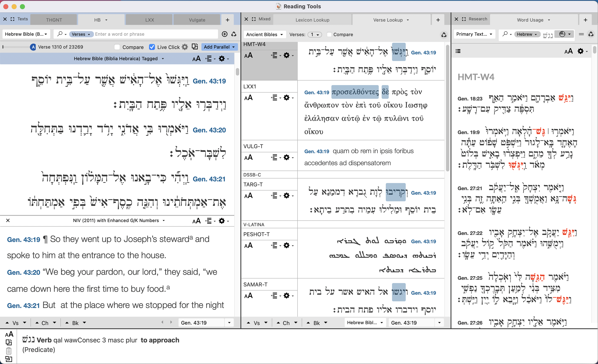This screenshot has width=598, height=364.
Task: Click inside the Enter a word or phrase field
Action: click(x=155, y=34)
